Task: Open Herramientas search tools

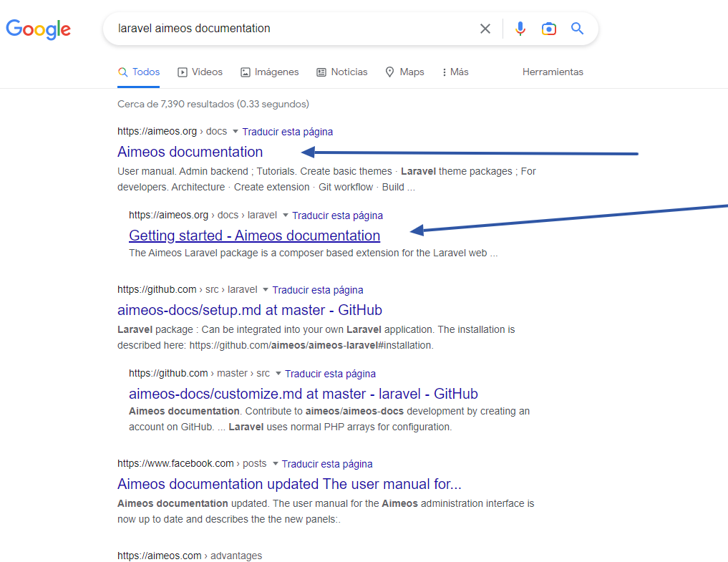Action: tap(553, 72)
